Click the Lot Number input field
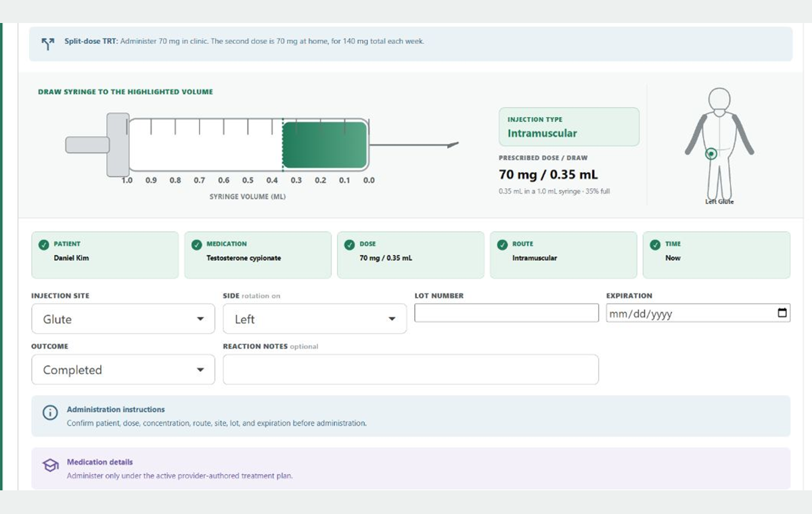Viewport: 812px width, 514px height. [506, 312]
